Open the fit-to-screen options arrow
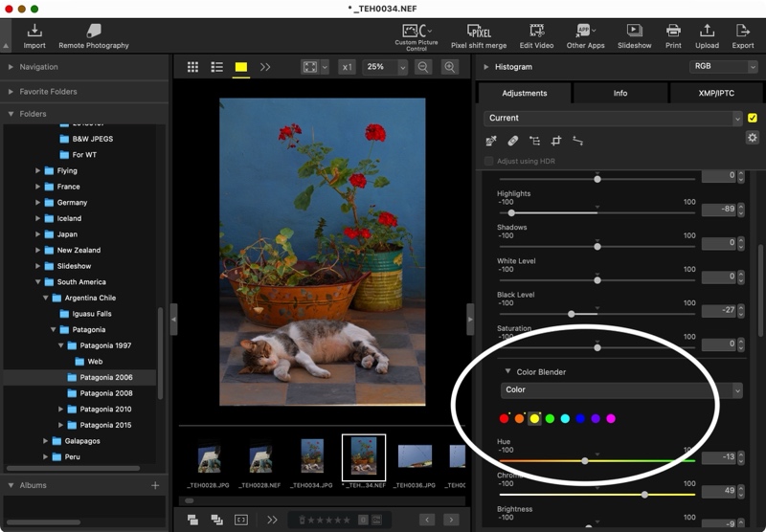 325,67
